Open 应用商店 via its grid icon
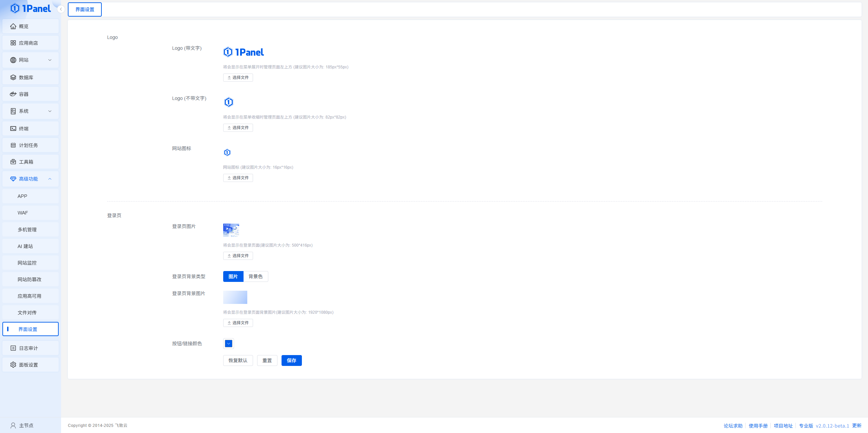Image resolution: width=868 pixels, height=433 pixels. (x=13, y=43)
